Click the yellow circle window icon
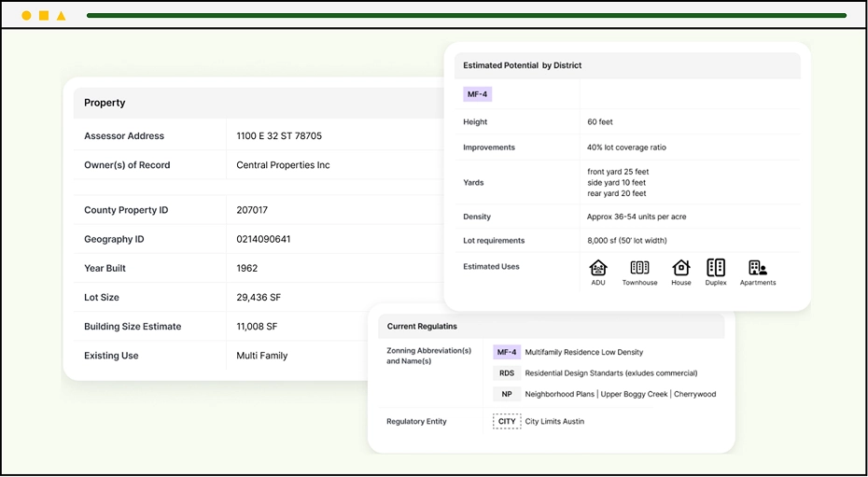Screen dimensions: 868x477 (26, 16)
